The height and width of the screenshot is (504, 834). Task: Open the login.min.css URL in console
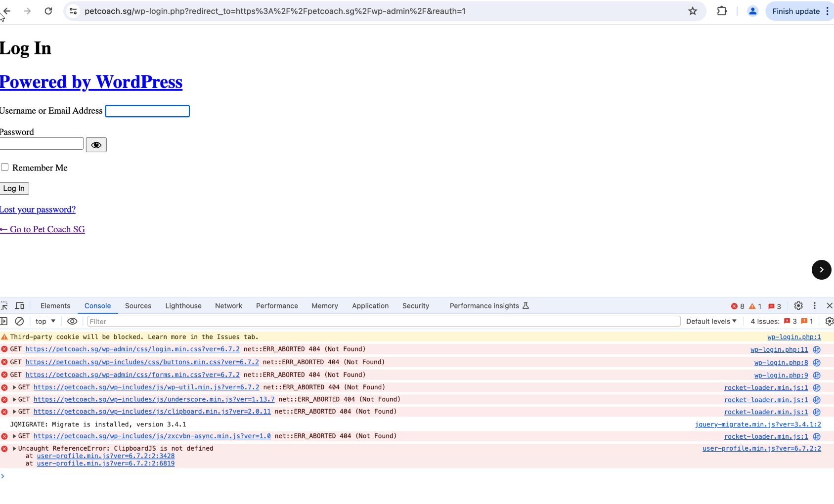coord(132,349)
